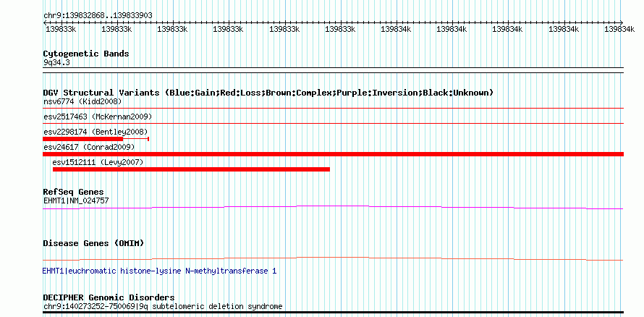Click the orange OMIM disease gene line
644x317 pixels.
tap(333, 258)
